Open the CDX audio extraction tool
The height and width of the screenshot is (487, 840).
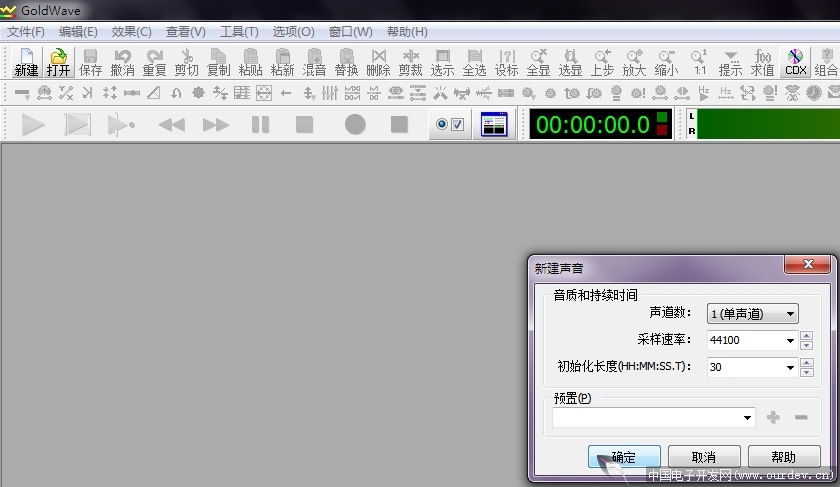pos(796,62)
